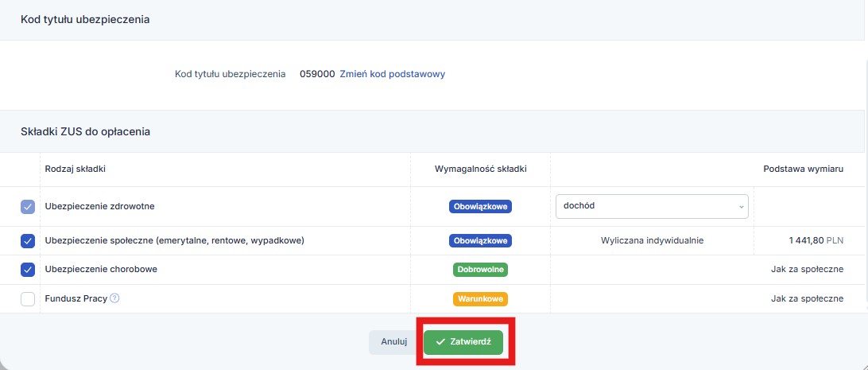Viewport: 868px width, 370px height.
Task: Click the 'Rodzaj składki' column header
Action: (76, 169)
